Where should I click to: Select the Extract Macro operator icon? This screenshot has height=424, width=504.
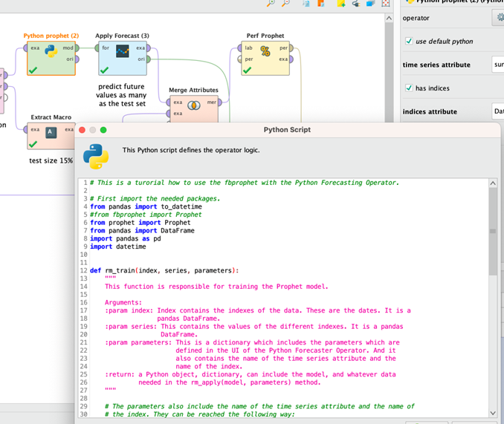click(x=51, y=132)
